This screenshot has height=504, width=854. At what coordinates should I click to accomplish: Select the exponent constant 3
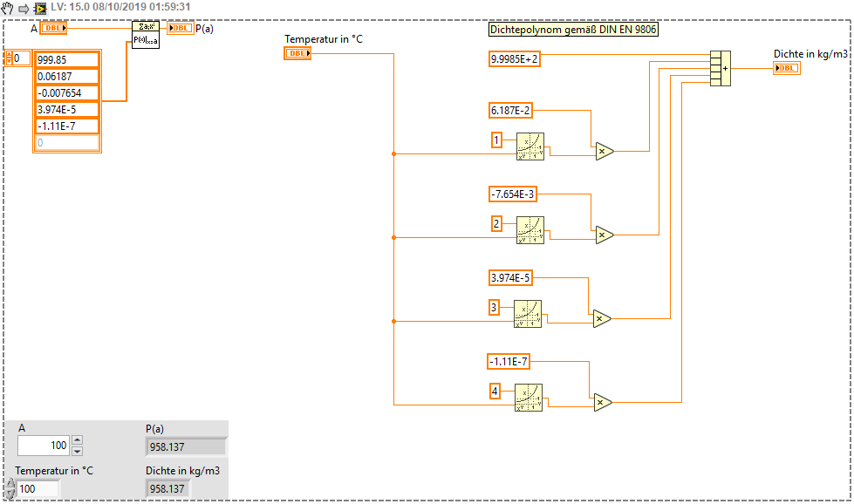(494, 308)
